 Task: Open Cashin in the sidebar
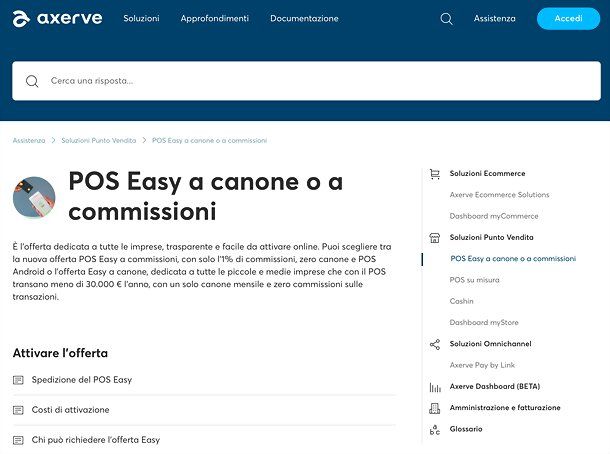click(x=461, y=301)
